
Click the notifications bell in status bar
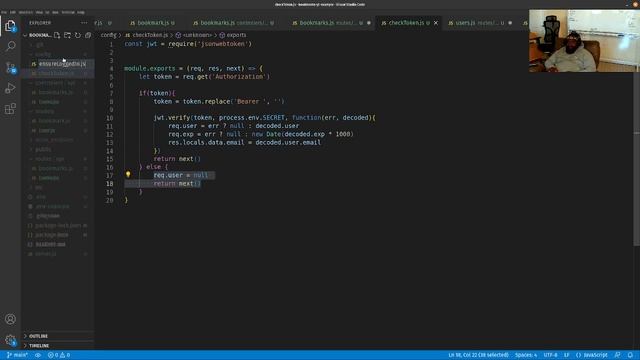click(x=630, y=355)
